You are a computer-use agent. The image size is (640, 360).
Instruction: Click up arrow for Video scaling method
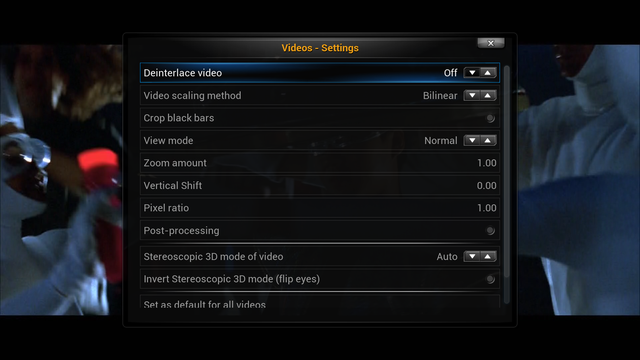[x=488, y=96]
